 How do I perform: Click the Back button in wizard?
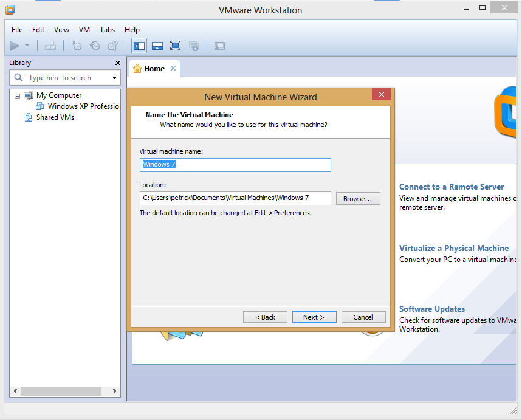coord(265,317)
